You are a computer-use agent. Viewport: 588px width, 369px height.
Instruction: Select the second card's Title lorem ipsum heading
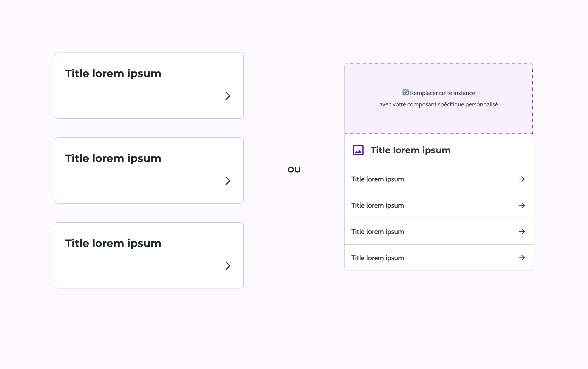[113, 159]
